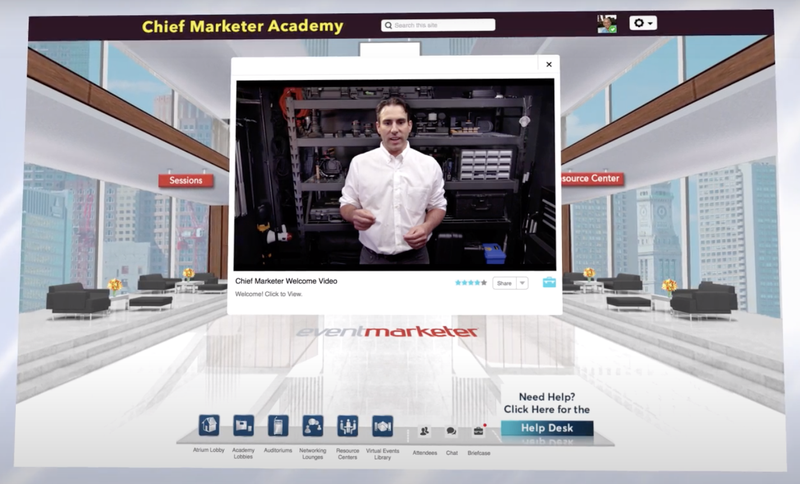Visit the Networking Lounges icon
Viewport: 800px width, 484px height.
click(313, 425)
